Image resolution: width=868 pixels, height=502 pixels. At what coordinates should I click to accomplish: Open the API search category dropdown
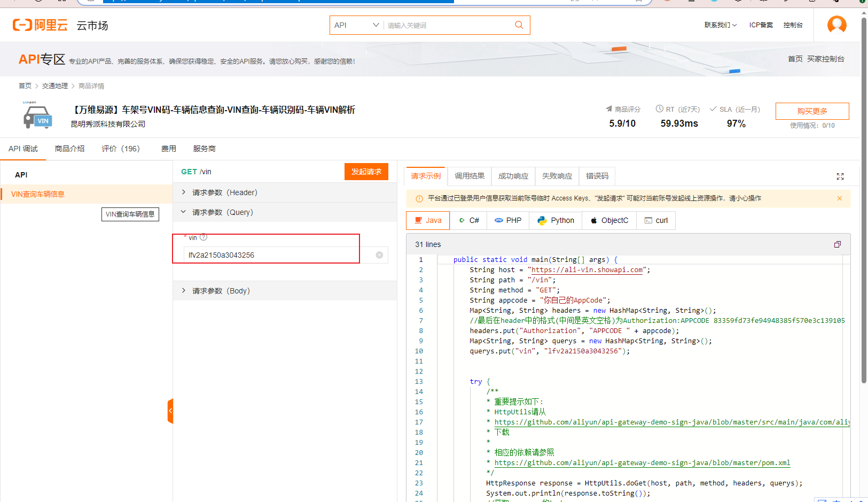tap(356, 25)
